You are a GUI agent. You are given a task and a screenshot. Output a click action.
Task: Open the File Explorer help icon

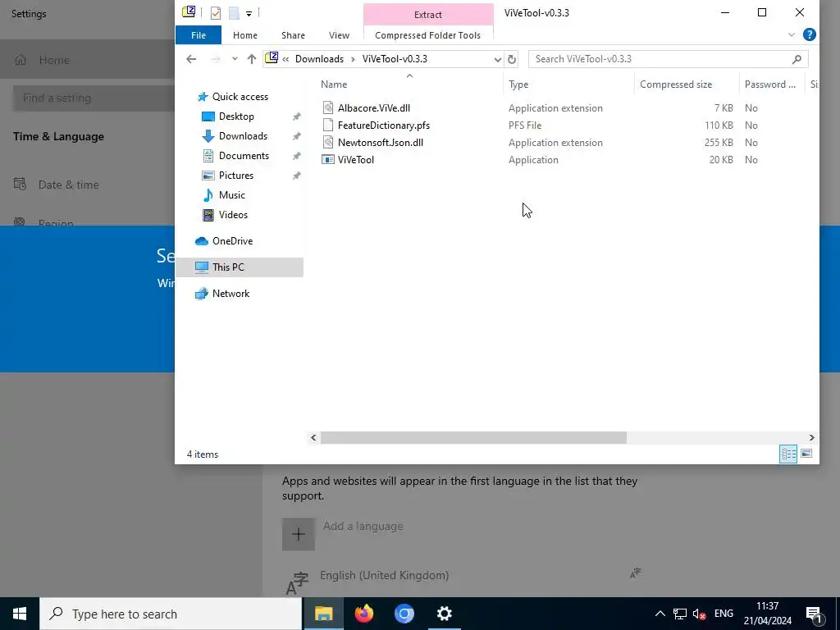click(x=809, y=34)
